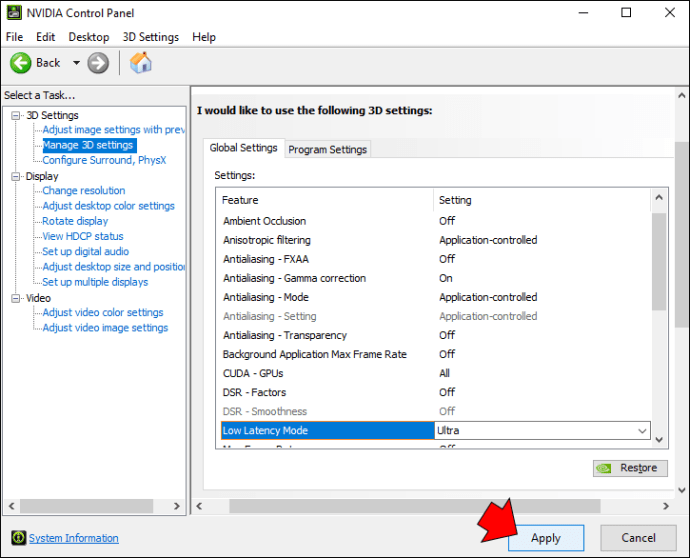Open Adjust video image settings
The image size is (690, 558).
(105, 328)
